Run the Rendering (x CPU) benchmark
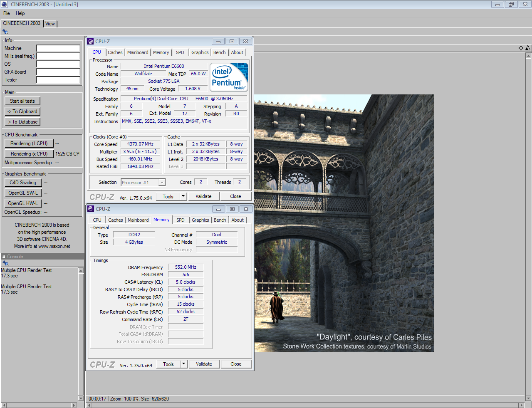 click(29, 154)
